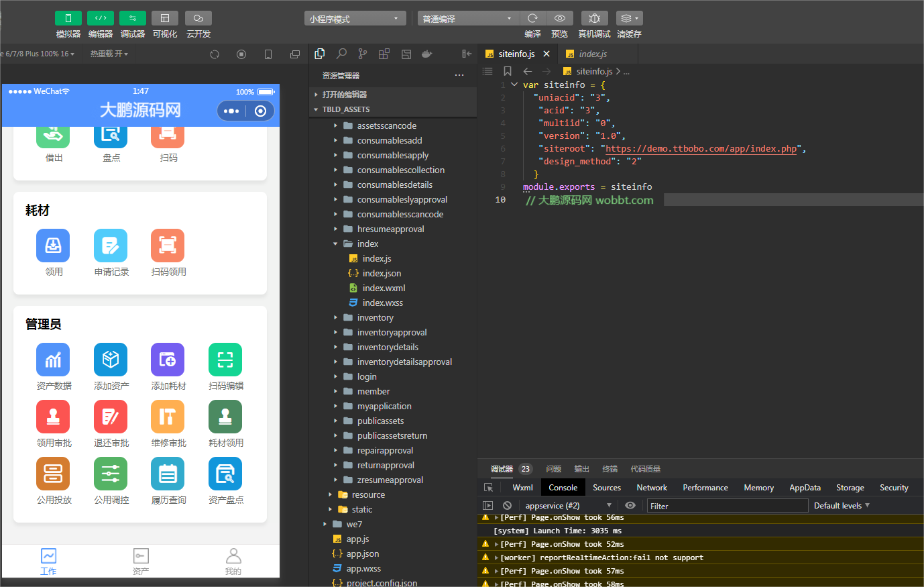Tap the 扫码领用 icon under 耗材
Screen dimensions: 924x587
coord(168,246)
